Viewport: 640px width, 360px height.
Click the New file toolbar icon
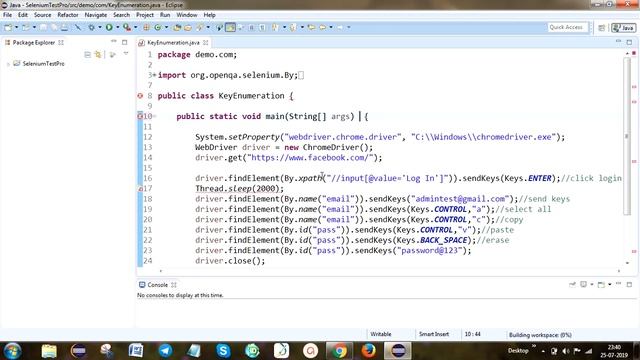[x=8, y=27]
